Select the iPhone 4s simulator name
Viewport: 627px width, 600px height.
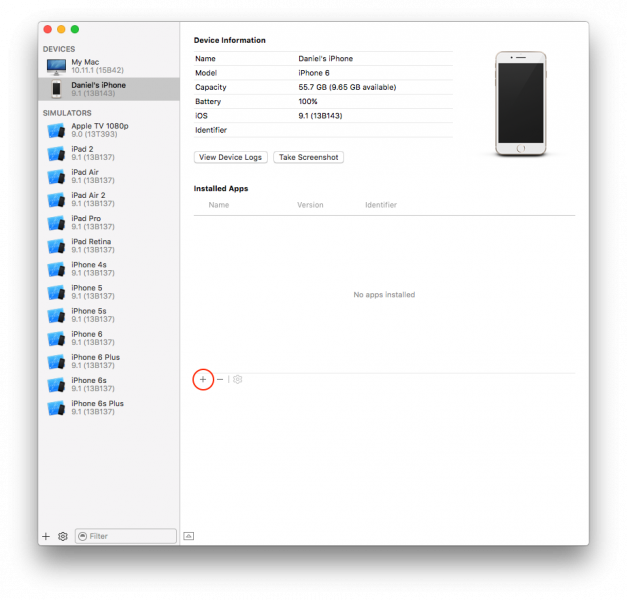[x=89, y=265]
